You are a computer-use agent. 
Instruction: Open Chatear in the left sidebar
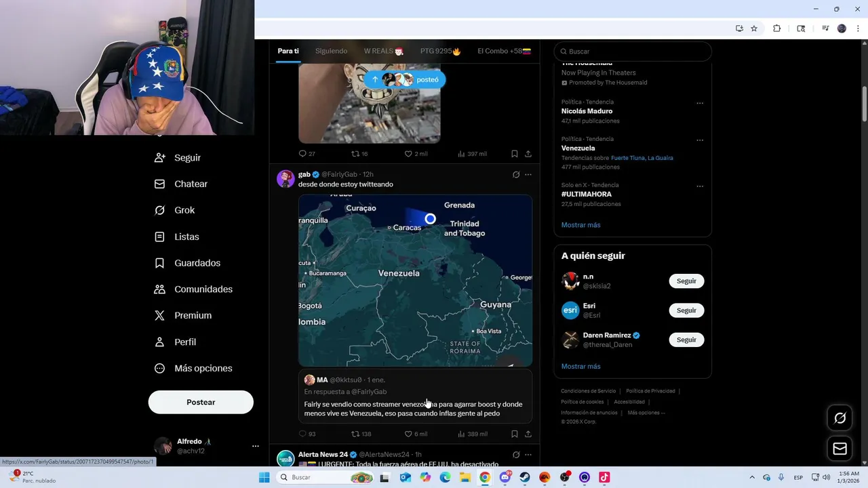coord(180,184)
